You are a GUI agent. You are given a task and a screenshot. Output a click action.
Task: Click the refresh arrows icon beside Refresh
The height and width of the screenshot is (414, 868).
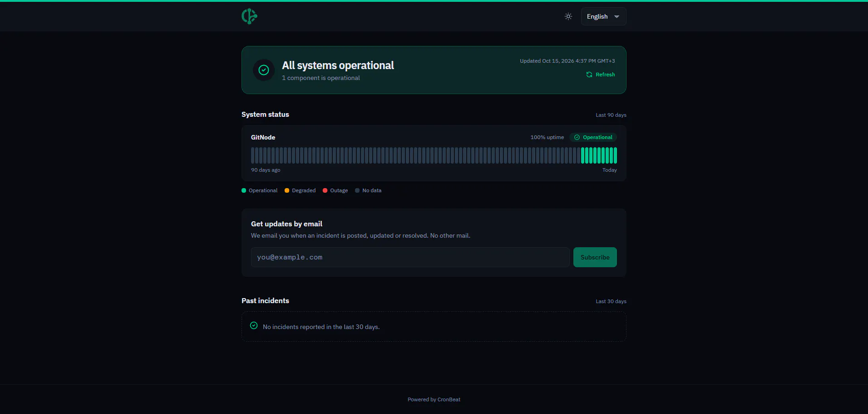pyautogui.click(x=589, y=75)
